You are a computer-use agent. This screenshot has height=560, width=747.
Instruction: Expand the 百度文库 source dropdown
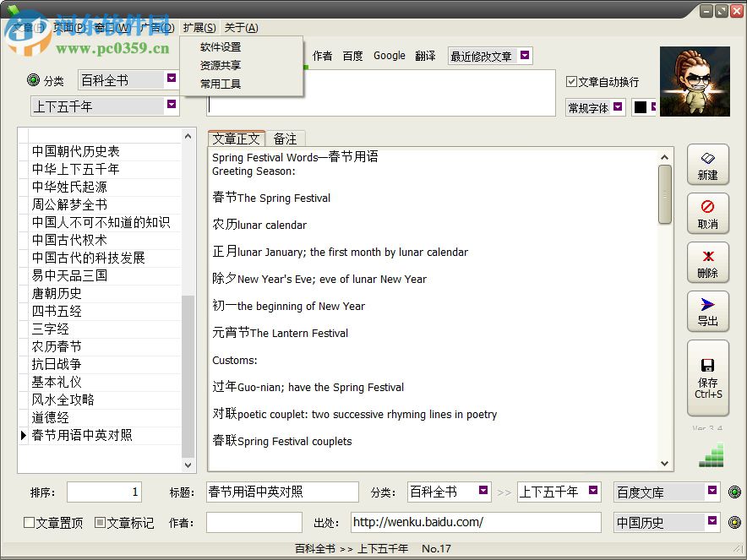point(712,490)
